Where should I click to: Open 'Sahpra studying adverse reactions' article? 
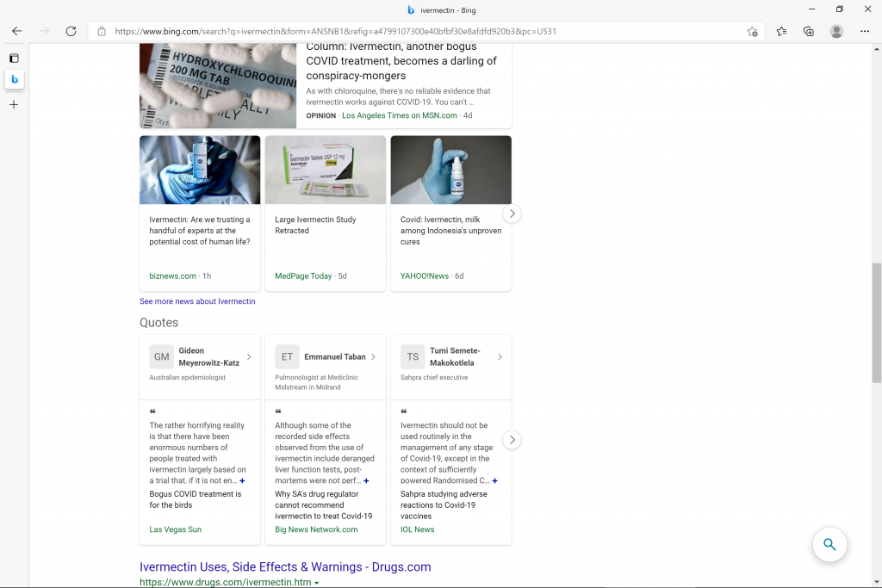(x=444, y=504)
